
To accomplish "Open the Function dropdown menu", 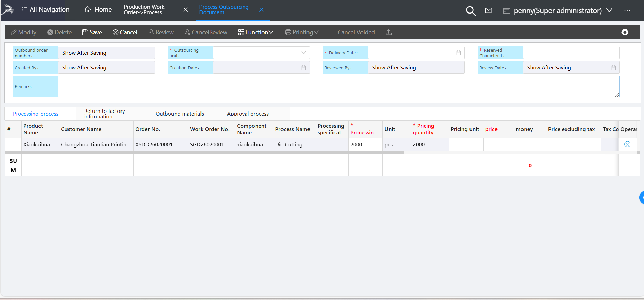I will (256, 32).
